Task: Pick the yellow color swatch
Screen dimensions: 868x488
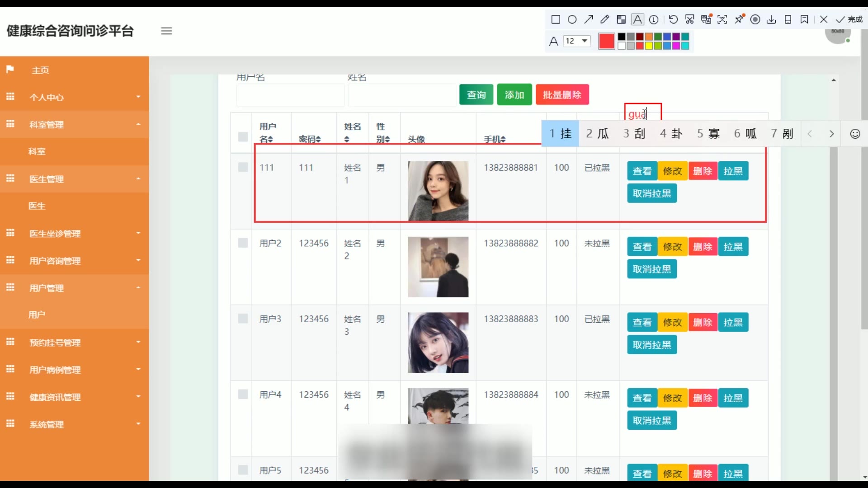Action: tap(649, 46)
